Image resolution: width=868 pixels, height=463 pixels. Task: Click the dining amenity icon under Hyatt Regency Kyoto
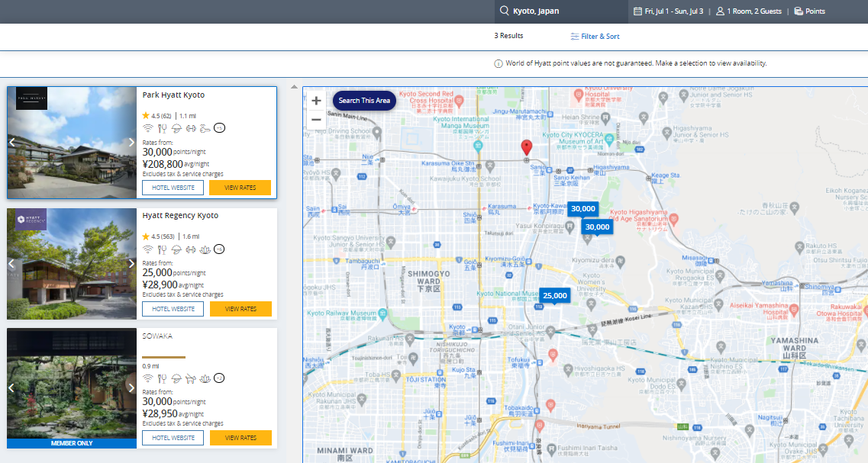click(162, 249)
